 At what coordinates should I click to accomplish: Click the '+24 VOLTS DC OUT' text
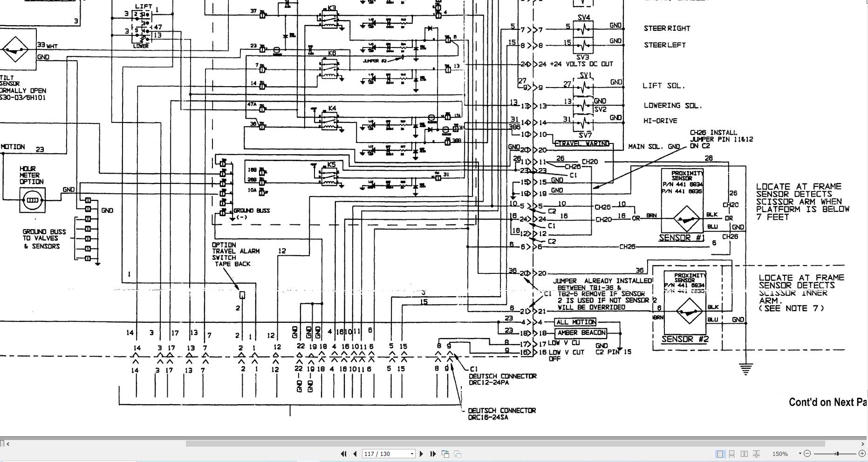[x=582, y=64]
